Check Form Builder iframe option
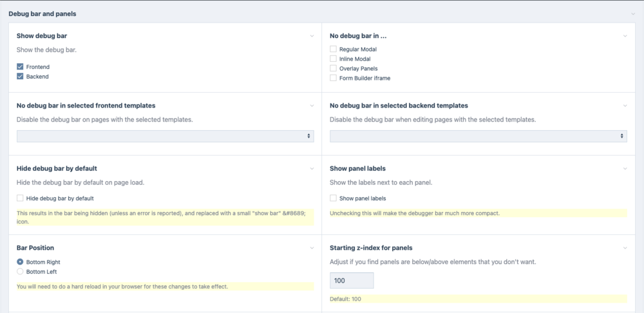This screenshot has width=644, height=313. [333, 78]
